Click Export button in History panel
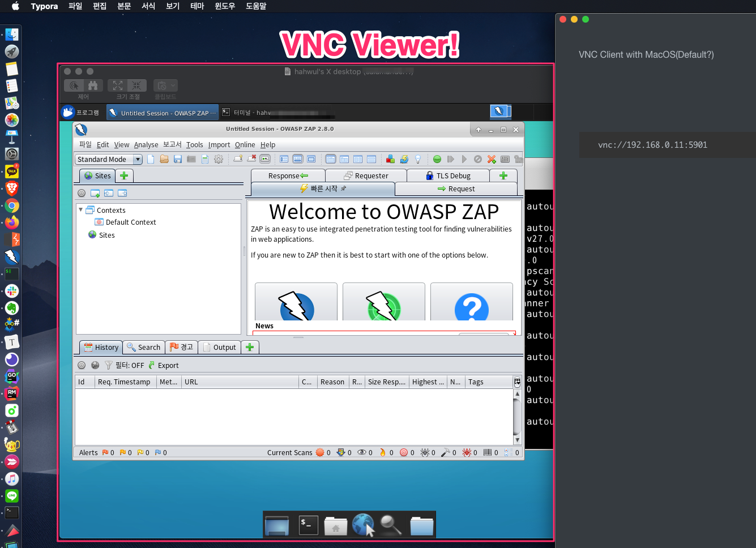This screenshot has width=756, height=548. pyautogui.click(x=163, y=365)
